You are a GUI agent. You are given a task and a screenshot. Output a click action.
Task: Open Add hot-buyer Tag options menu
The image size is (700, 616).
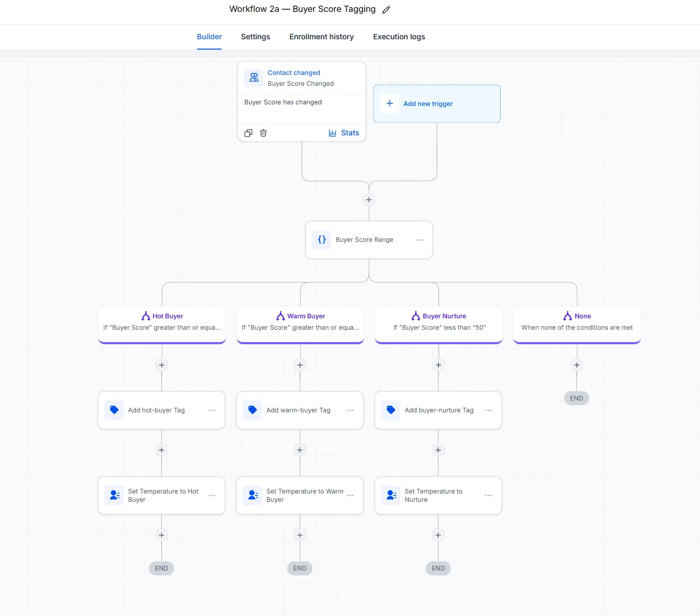[212, 410]
